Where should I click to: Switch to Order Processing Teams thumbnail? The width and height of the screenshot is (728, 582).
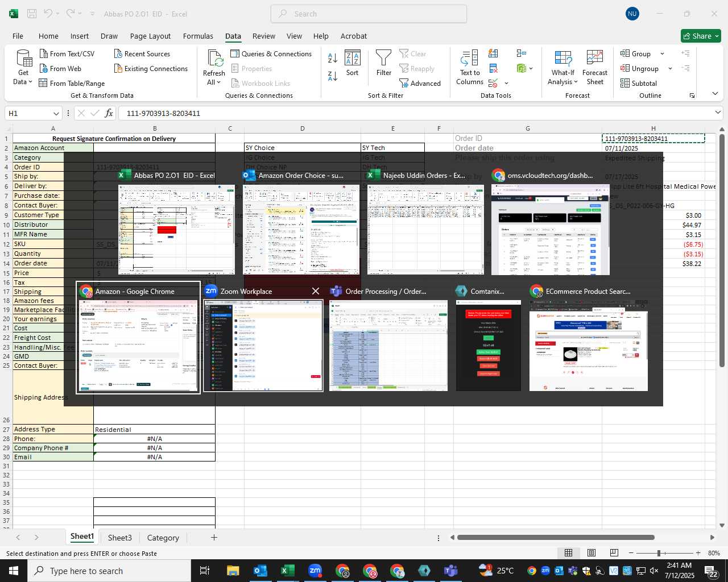(x=388, y=346)
